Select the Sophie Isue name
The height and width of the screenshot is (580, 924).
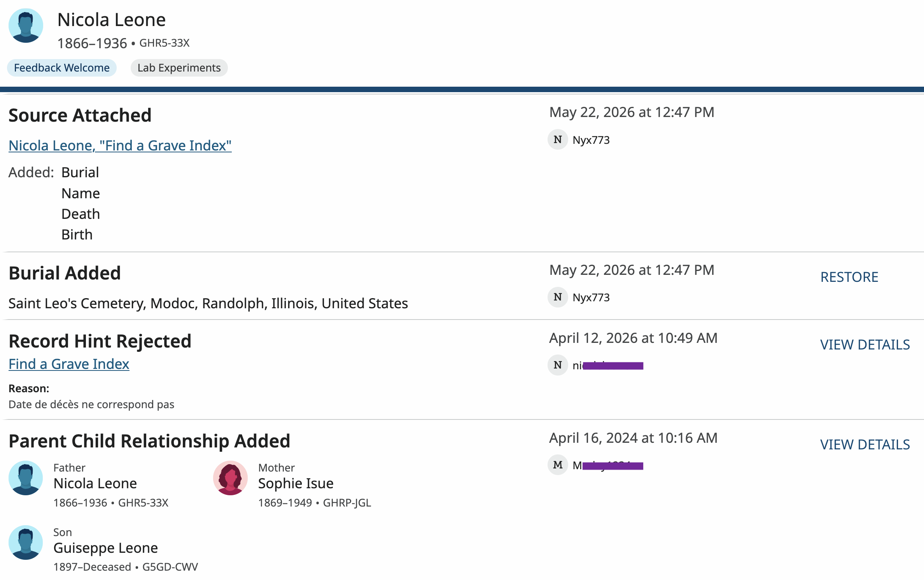point(296,483)
